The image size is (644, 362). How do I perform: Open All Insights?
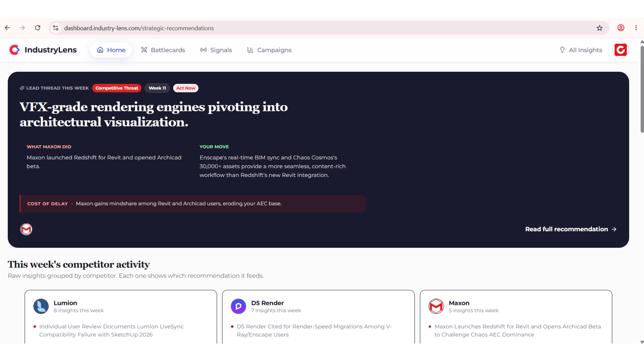[x=581, y=50]
